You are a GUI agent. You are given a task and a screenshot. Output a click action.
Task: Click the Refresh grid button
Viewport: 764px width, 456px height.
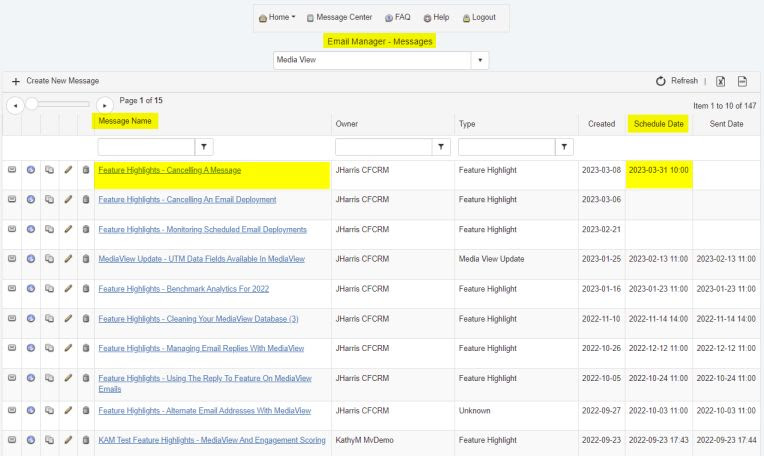(676, 81)
